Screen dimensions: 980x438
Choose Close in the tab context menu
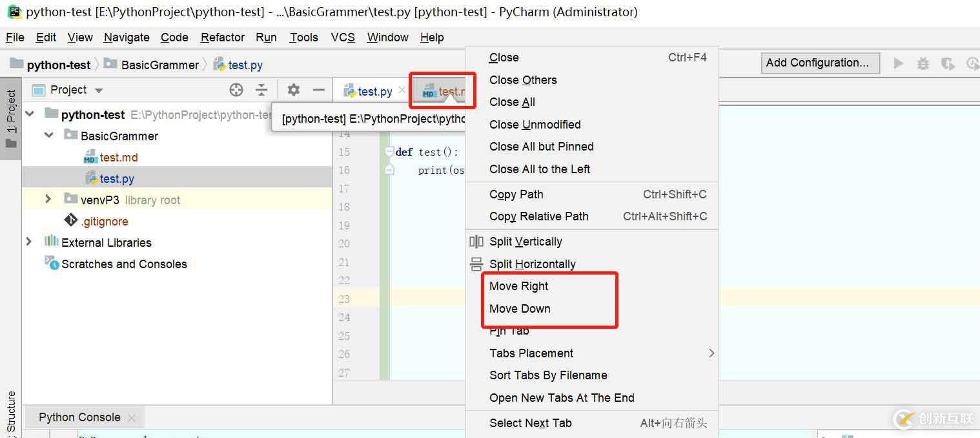click(592, 57)
